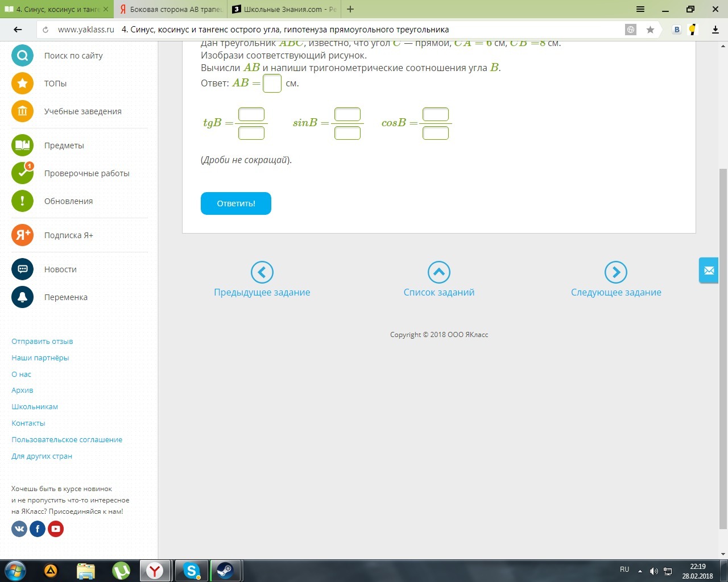This screenshot has width=728, height=582.
Task: Switch to the Боковая сторона АВ tab
Action: tap(170, 9)
